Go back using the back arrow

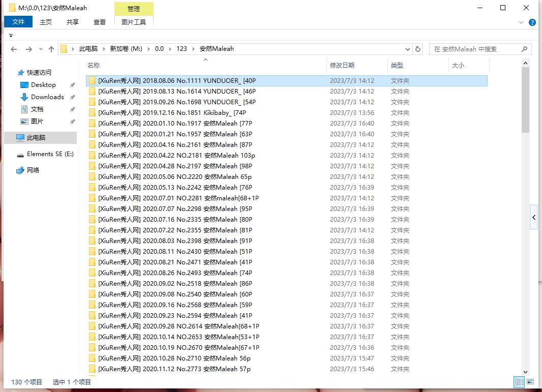point(14,49)
